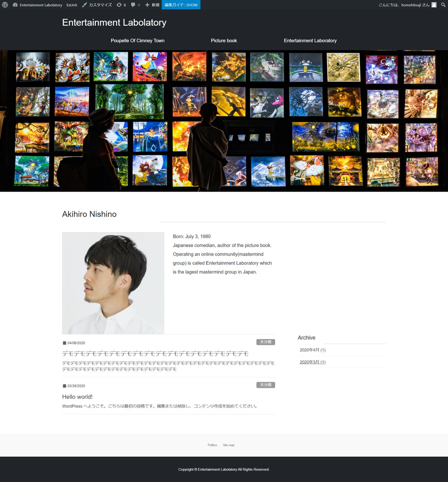
Task: Open the 2020年4月 (1) archive
Action: coord(313,350)
